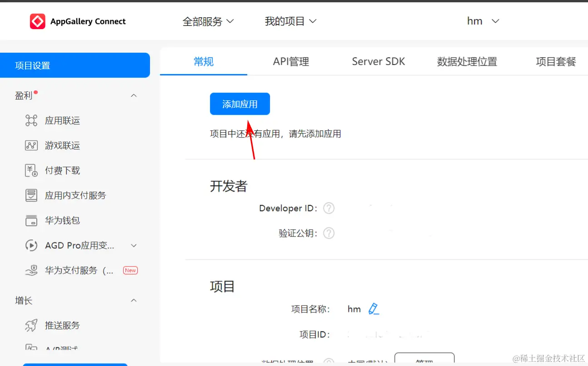Click the 项目中还没有应用 notice text

coord(275,134)
